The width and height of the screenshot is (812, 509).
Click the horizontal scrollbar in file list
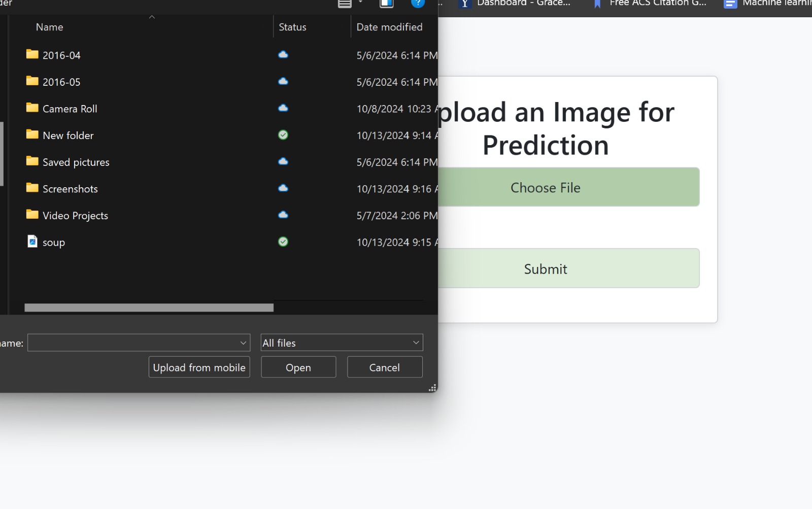click(149, 308)
